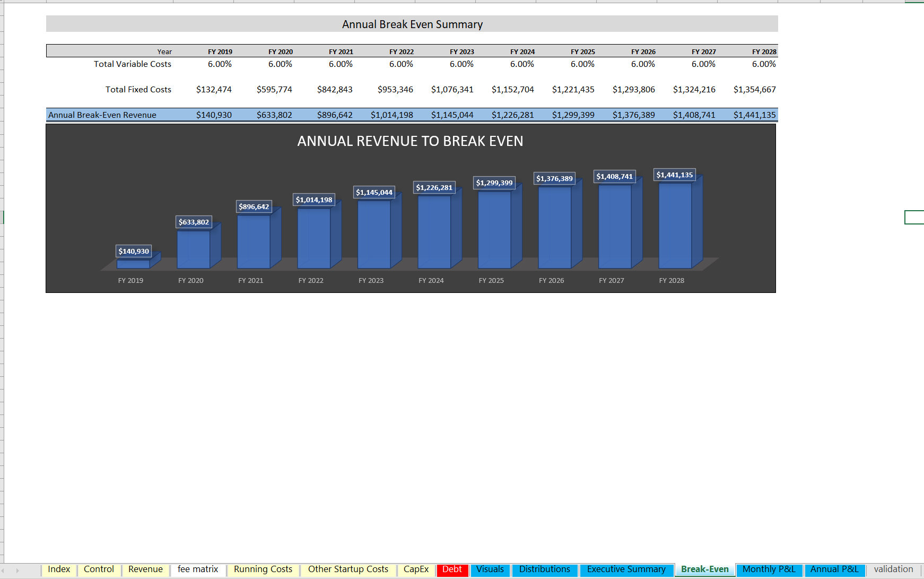Select the FY 2019 bar in the chart
The height and width of the screenshot is (579, 924).
click(134, 262)
